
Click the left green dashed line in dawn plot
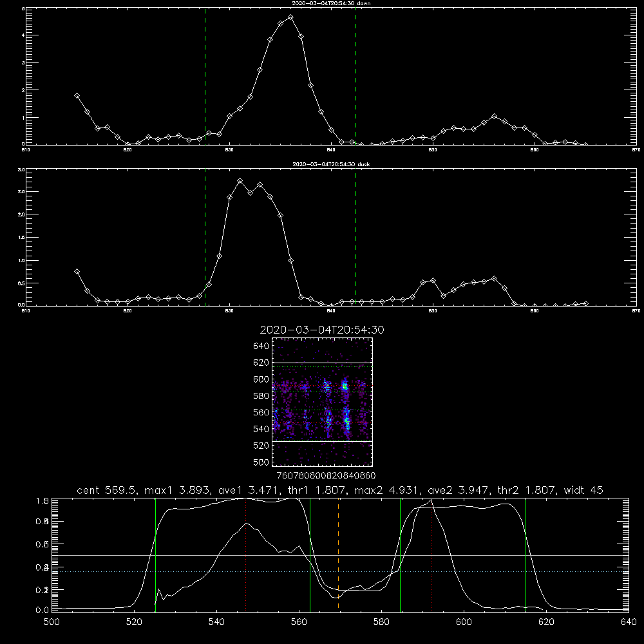[x=205, y=76]
